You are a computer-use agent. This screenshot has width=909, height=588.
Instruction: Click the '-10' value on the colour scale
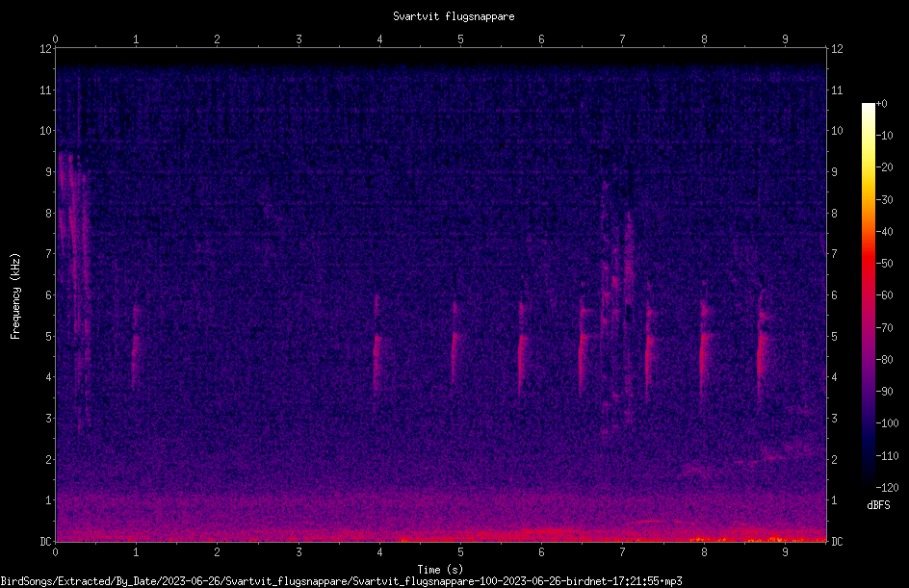(884, 136)
